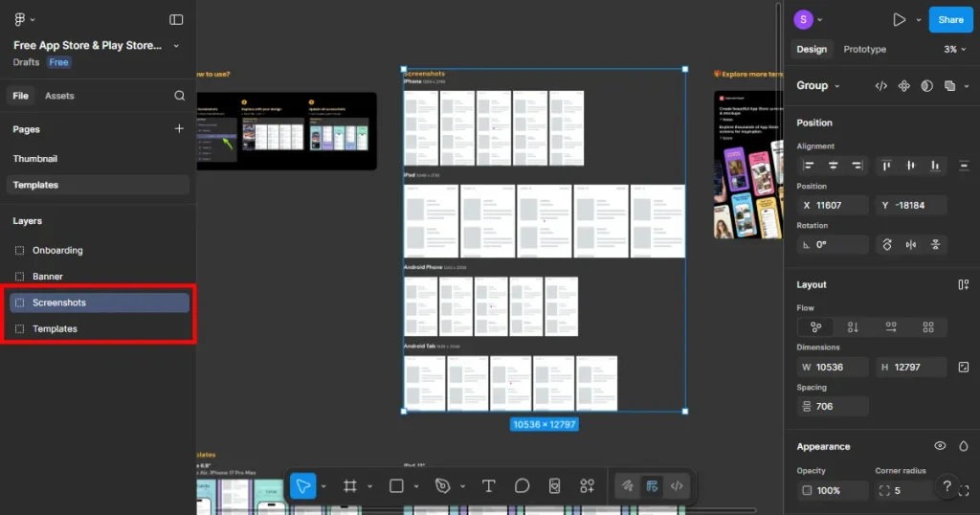Select grid flow layout option
980x515 pixels.
928,326
